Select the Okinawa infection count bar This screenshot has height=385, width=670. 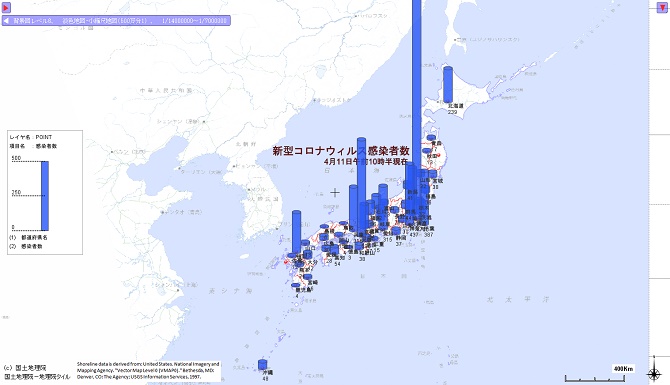262,365
